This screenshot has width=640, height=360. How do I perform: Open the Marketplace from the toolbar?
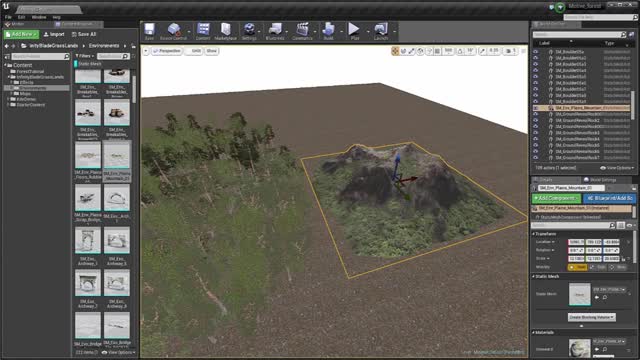225,31
